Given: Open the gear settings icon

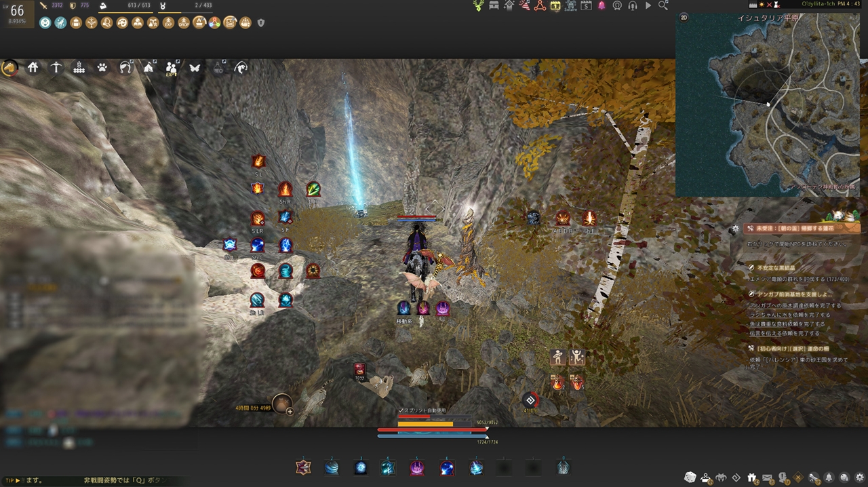Looking at the screenshot, I should click(860, 478).
